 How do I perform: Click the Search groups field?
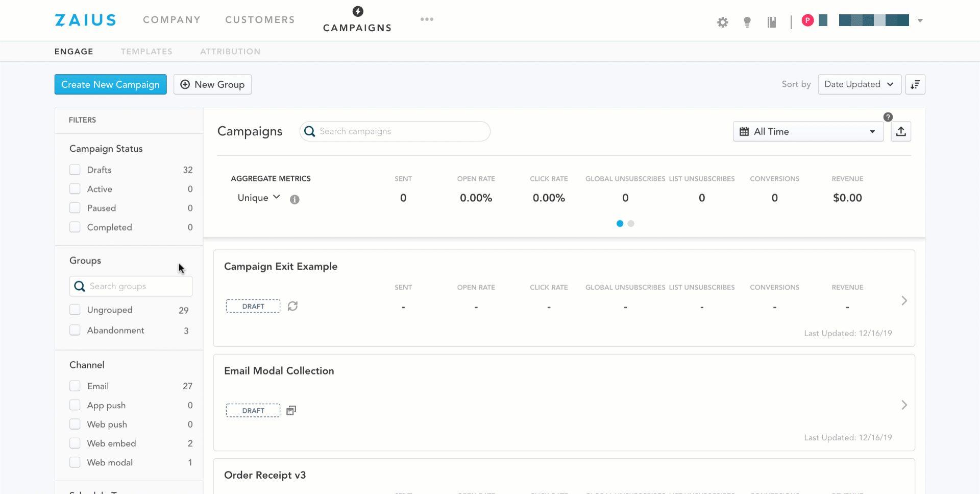coord(131,286)
